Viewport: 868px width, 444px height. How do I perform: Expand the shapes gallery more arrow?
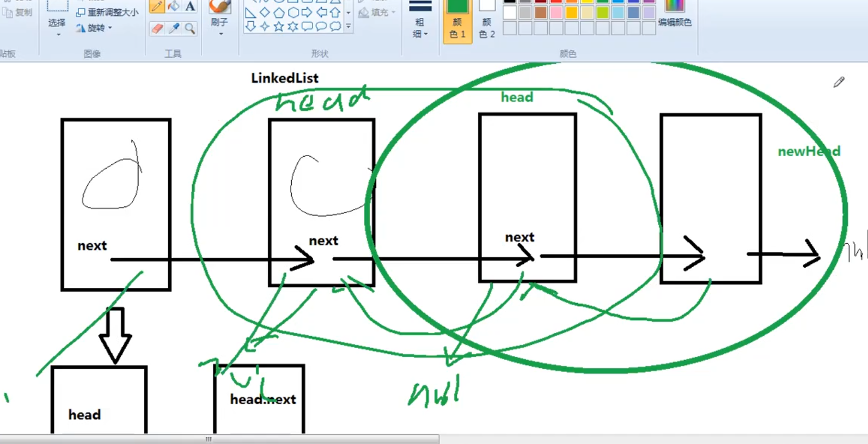349,26
